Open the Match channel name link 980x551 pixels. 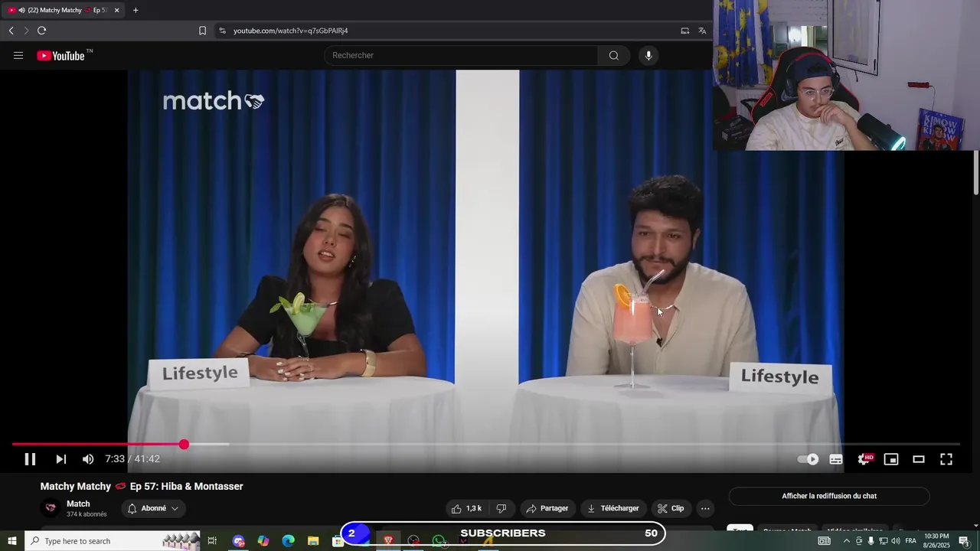click(x=78, y=504)
